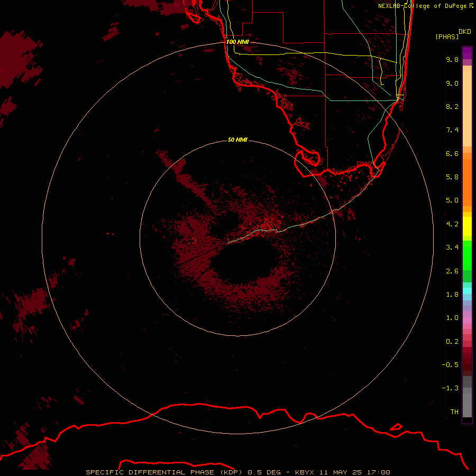Screen dimensions: 476x476
Task: Click the NEXLAB-College of DuPage credit text
Action: coord(425,6)
